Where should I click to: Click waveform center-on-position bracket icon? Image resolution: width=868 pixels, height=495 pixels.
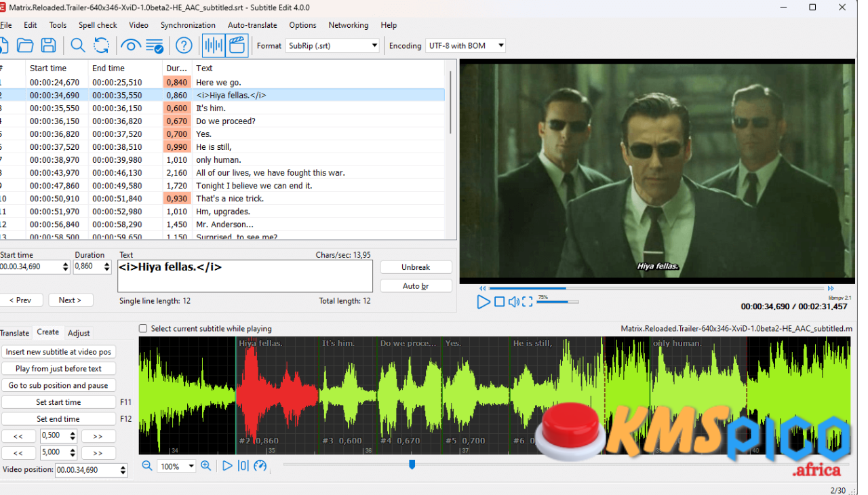coord(243,466)
